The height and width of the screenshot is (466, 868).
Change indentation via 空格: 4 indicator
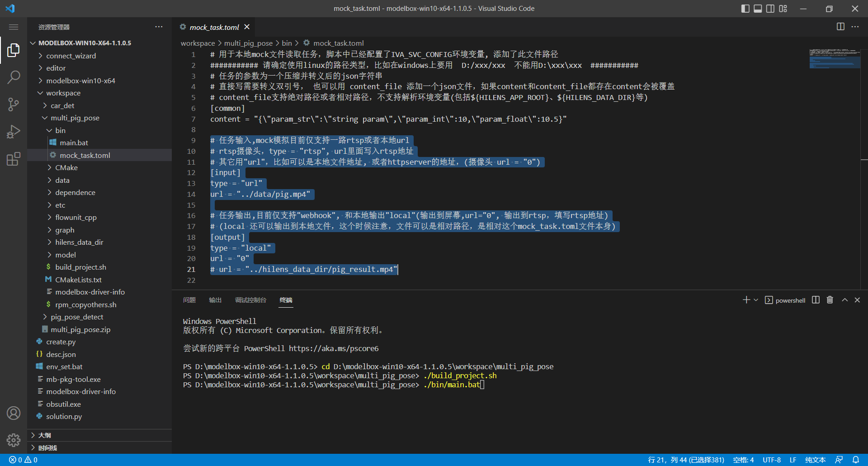(743, 460)
